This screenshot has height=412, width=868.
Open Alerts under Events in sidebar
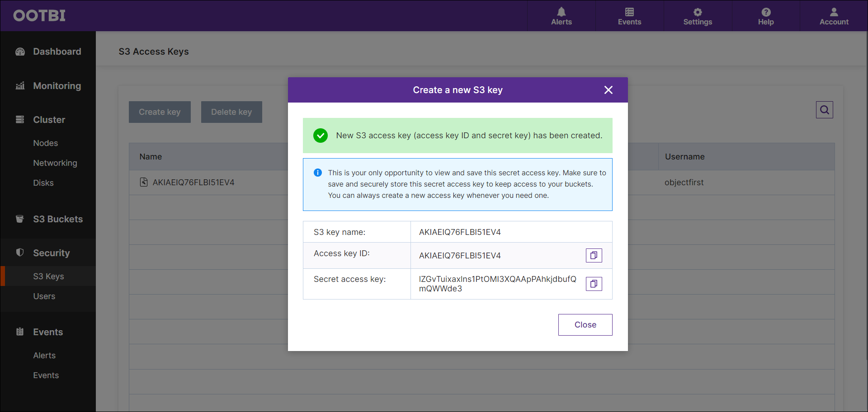[x=44, y=356]
